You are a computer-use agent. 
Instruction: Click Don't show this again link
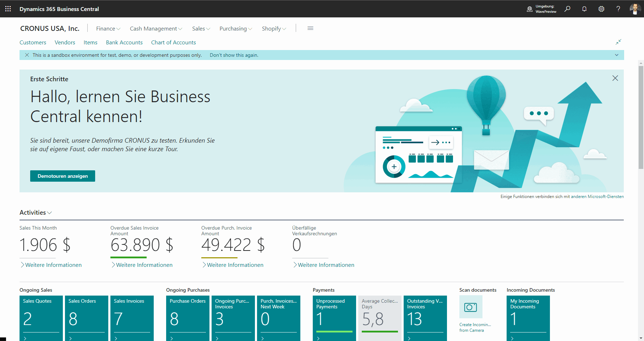[234, 55]
